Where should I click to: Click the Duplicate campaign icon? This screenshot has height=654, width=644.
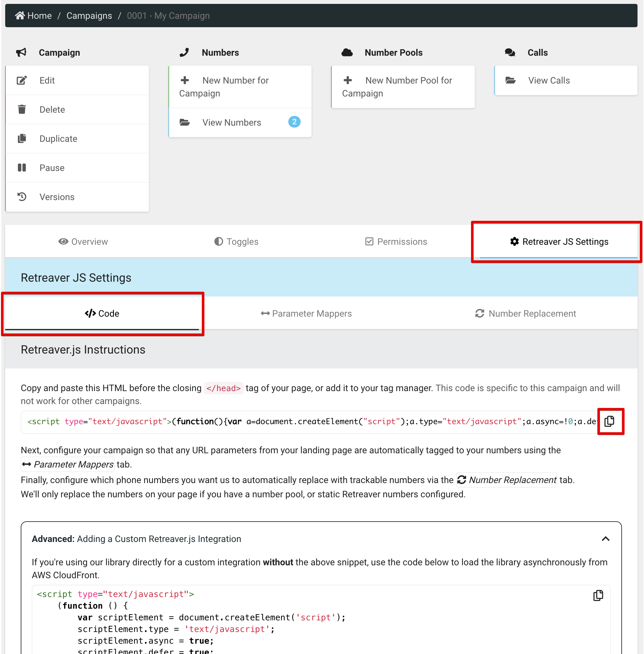[22, 139]
